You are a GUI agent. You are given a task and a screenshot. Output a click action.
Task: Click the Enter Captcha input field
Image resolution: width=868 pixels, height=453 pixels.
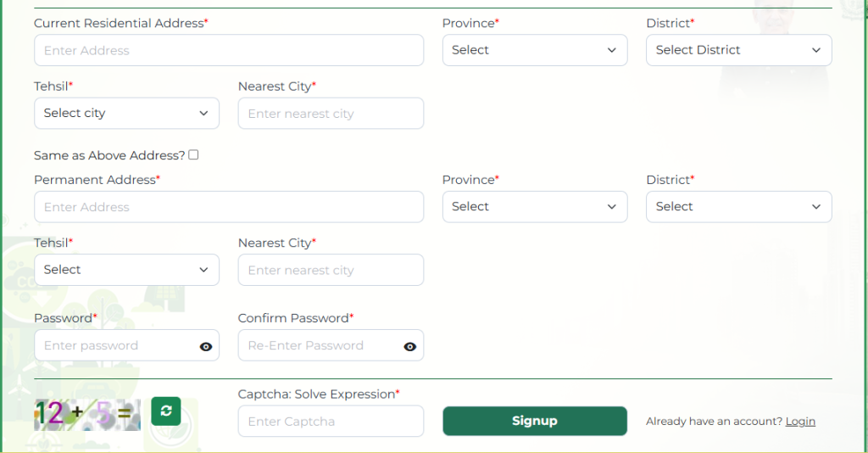click(x=331, y=422)
